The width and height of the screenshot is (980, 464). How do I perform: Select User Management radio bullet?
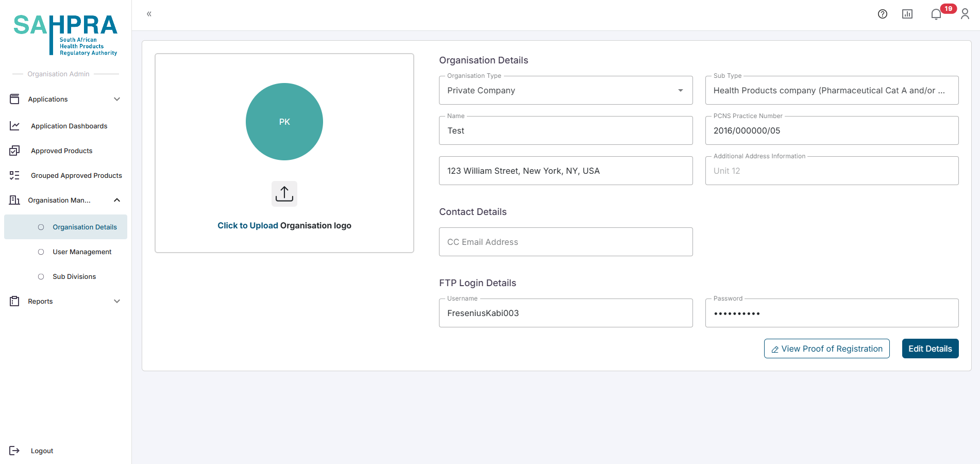click(41, 252)
